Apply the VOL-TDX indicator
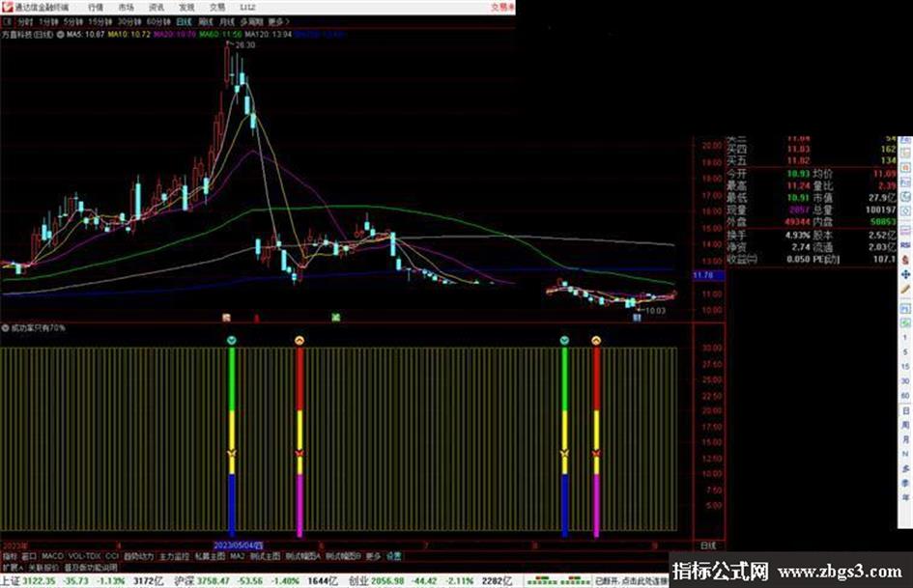Image resolution: width=913 pixels, height=588 pixels. [84, 556]
